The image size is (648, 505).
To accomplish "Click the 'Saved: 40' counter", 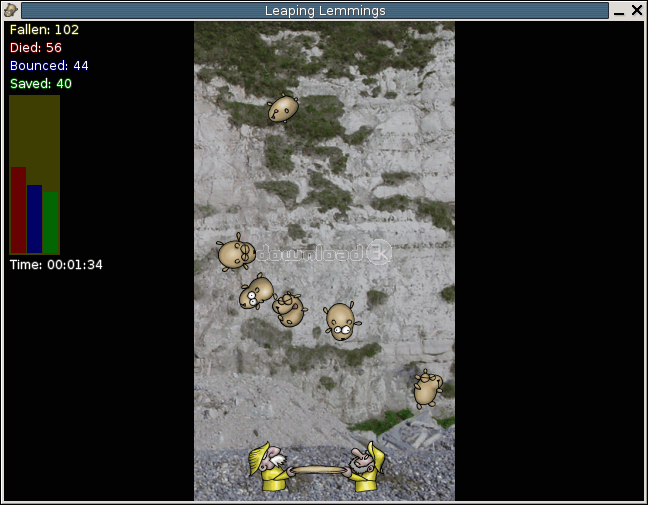I will (x=40, y=84).
